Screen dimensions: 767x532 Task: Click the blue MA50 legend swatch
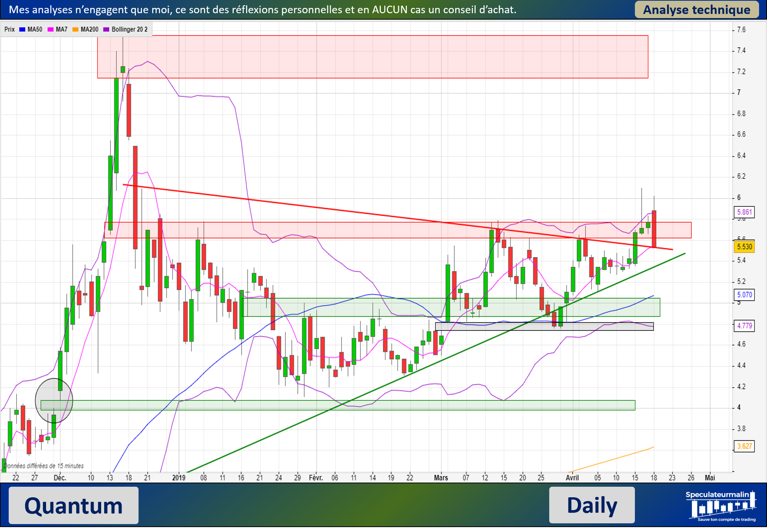pyautogui.click(x=22, y=29)
